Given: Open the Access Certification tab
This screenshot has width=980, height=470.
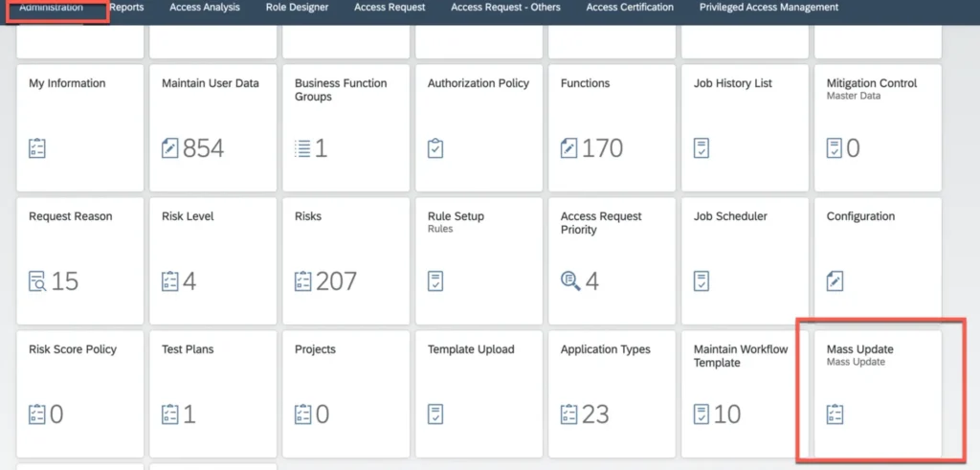Looking at the screenshot, I should 629,8.
